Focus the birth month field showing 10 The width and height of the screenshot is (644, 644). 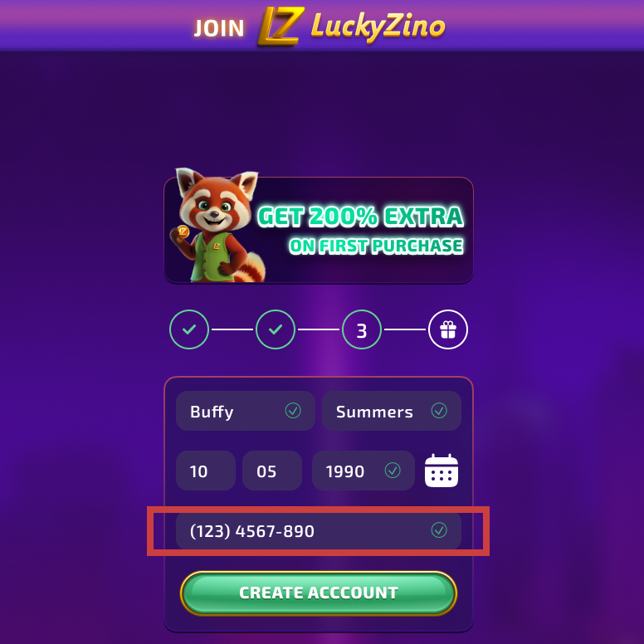[x=206, y=471]
